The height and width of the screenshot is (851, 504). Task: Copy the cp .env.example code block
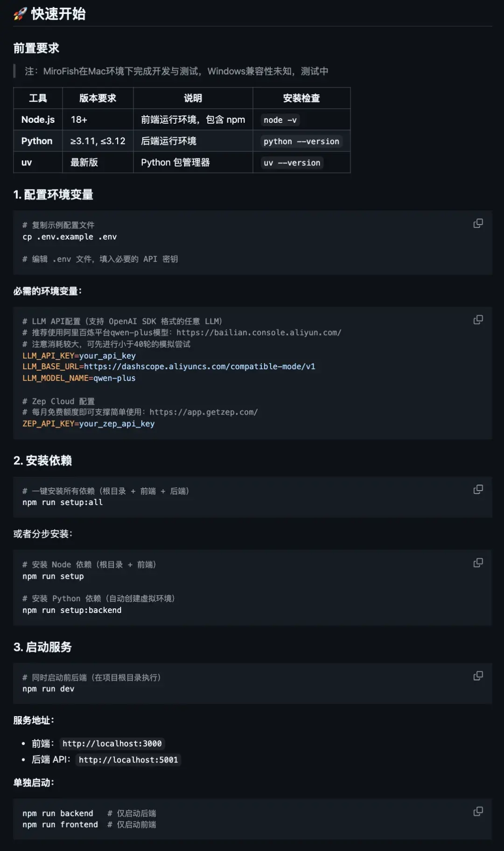click(477, 224)
